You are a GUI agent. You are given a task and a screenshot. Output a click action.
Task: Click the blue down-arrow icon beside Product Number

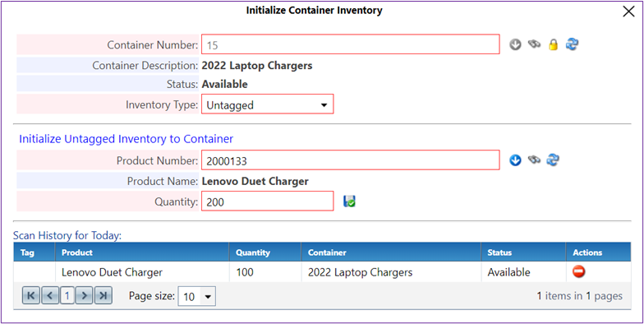515,160
